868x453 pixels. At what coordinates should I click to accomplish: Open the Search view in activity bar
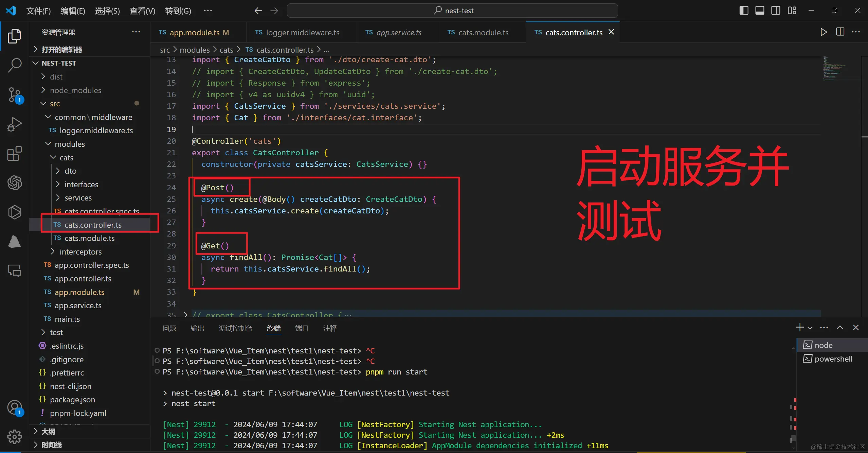(x=14, y=65)
